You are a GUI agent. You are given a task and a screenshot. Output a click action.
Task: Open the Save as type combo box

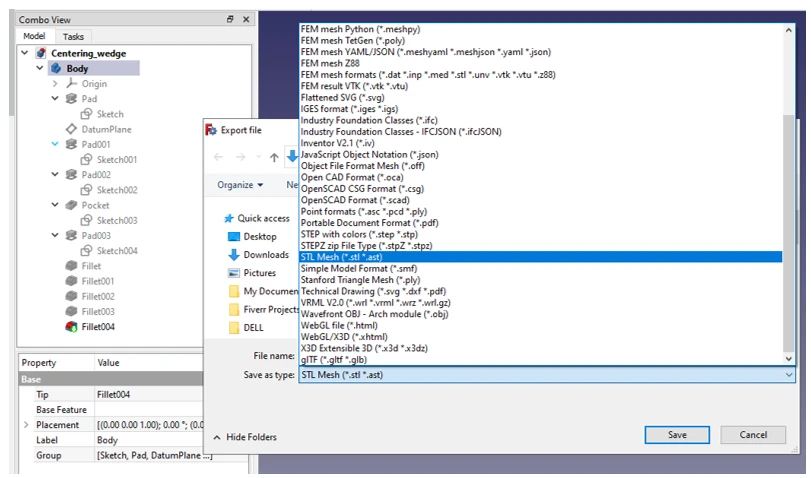[x=547, y=375]
